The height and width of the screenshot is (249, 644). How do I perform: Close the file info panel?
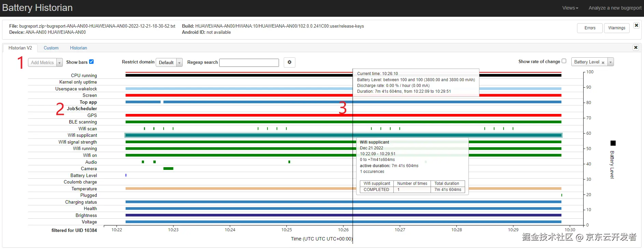[636, 25]
